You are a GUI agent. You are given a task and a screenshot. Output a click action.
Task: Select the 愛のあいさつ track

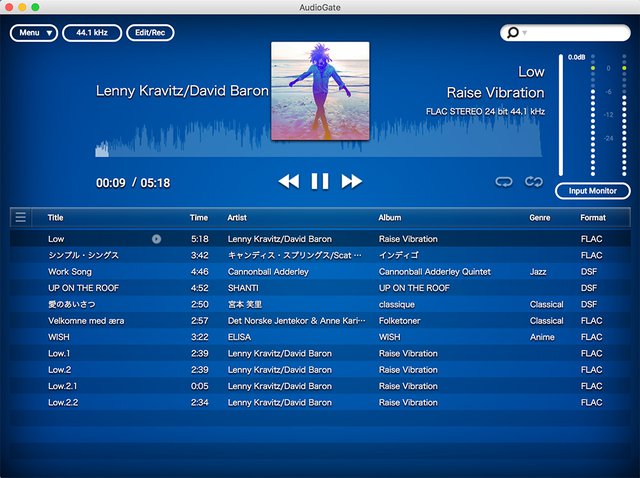[x=72, y=305]
